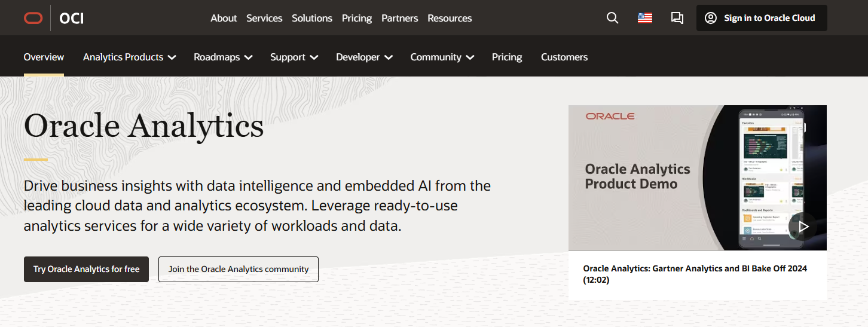Open the Gartner Analytics Bake Off 2024 link
Image resolution: width=868 pixels, height=327 pixels.
pyautogui.click(x=695, y=274)
